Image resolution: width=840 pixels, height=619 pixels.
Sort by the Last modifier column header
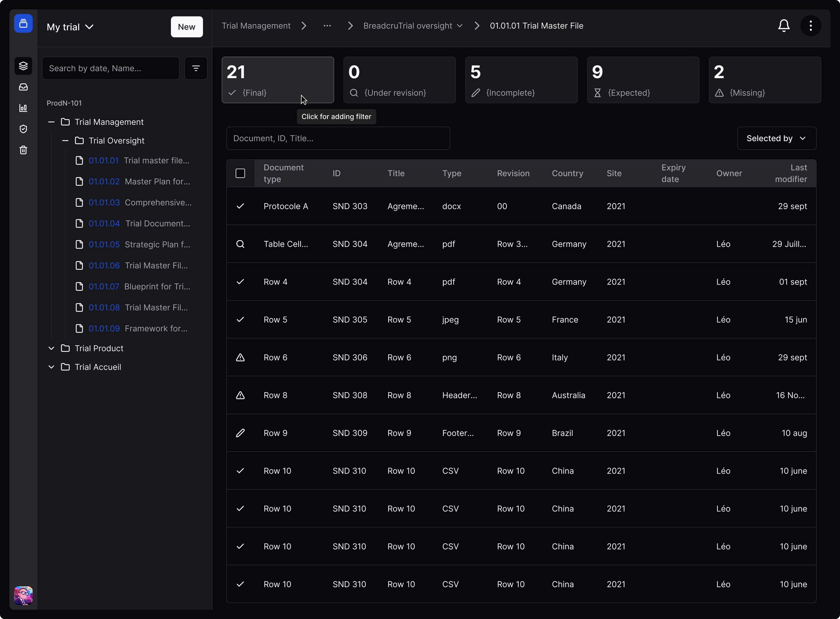pos(790,173)
